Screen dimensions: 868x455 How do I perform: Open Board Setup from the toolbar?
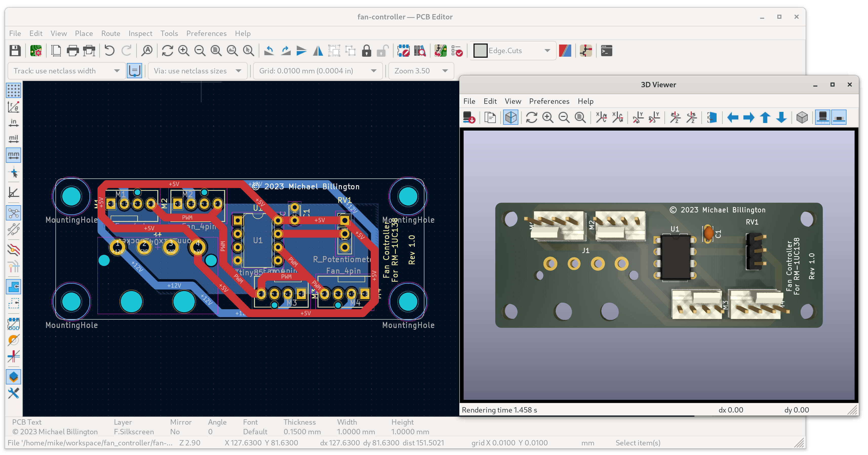36,51
